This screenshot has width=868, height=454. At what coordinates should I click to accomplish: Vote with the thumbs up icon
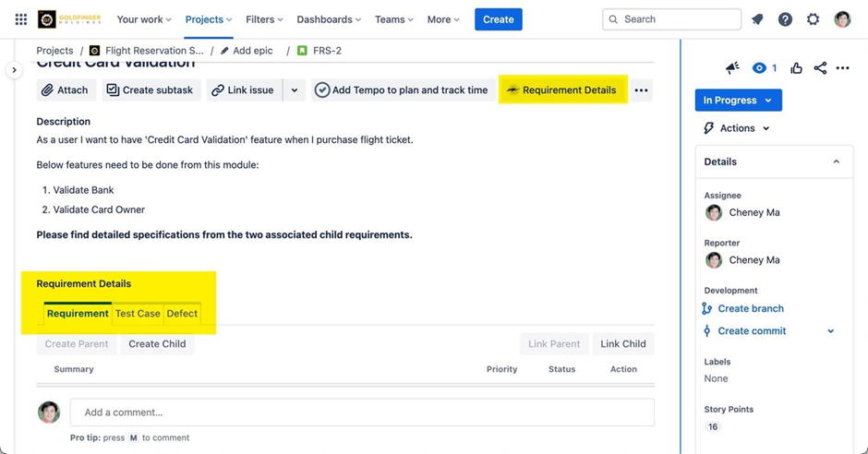coord(796,68)
